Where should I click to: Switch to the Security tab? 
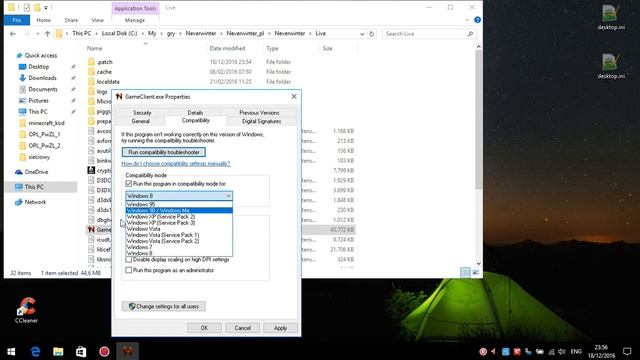click(142, 113)
